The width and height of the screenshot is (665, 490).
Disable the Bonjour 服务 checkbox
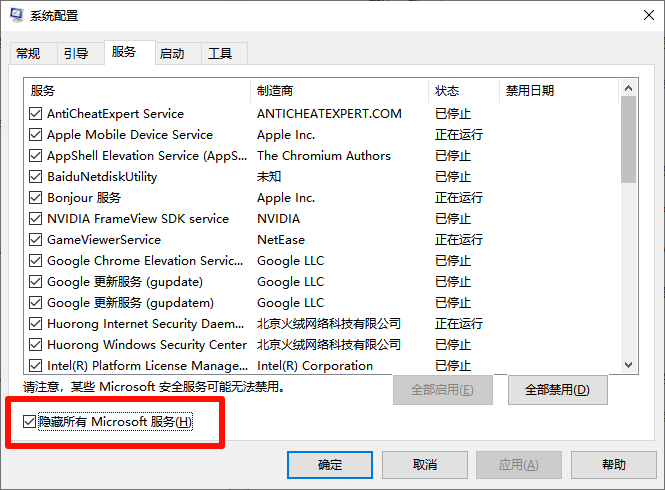pyautogui.click(x=36, y=198)
